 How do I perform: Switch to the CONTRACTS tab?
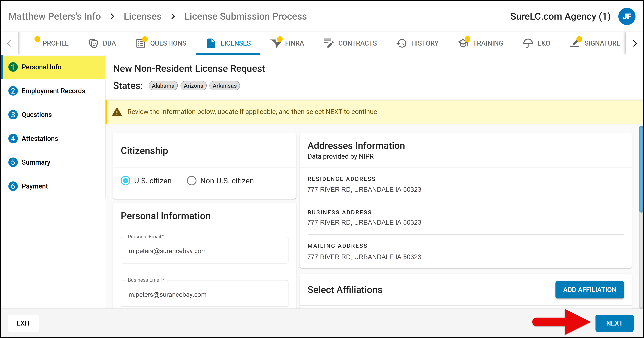[350, 43]
